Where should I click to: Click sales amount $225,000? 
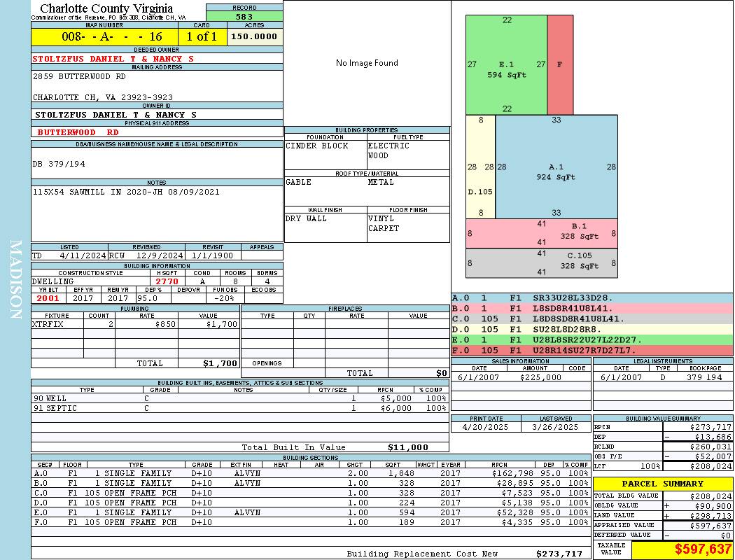pyautogui.click(x=540, y=377)
